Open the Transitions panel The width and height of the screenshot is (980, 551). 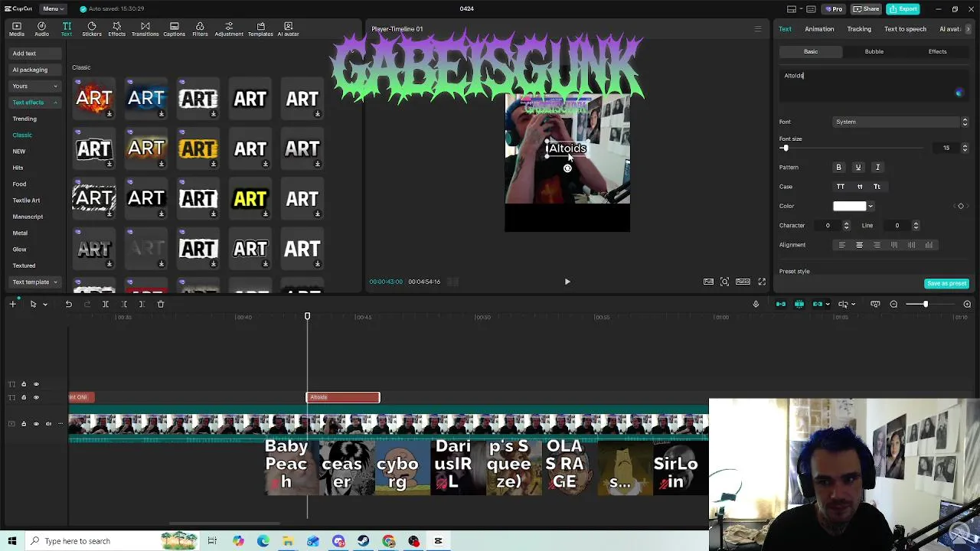pyautogui.click(x=145, y=29)
